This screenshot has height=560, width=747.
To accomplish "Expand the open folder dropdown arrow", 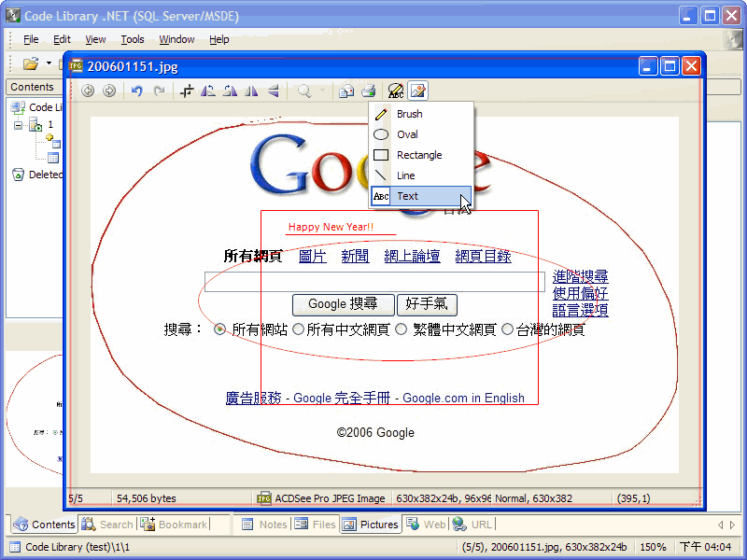I will [x=49, y=63].
